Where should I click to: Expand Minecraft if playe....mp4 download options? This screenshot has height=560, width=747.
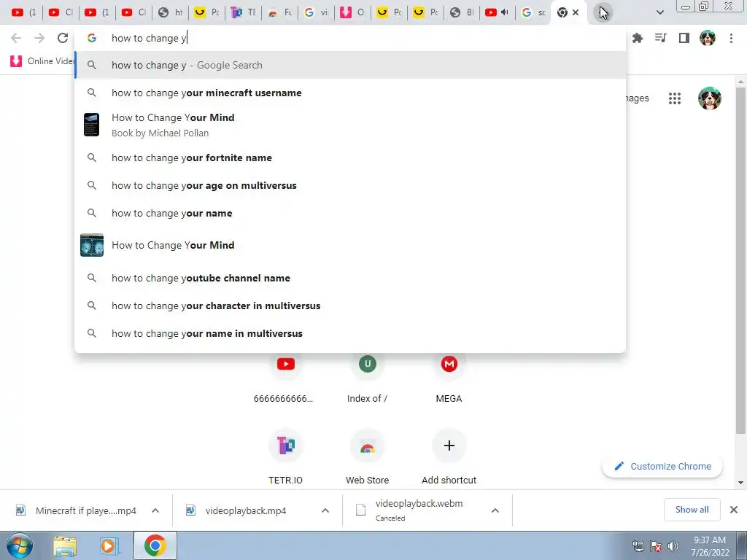click(x=155, y=510)
